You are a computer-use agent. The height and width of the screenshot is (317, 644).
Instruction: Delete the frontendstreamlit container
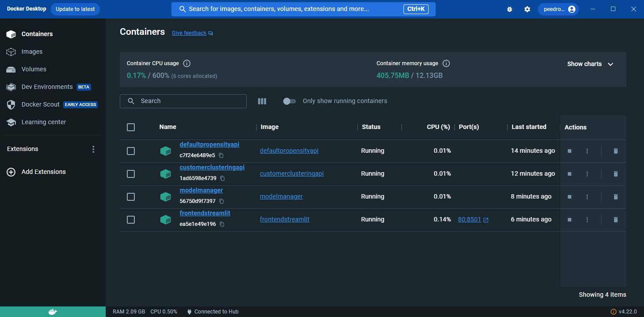(616, 220)
